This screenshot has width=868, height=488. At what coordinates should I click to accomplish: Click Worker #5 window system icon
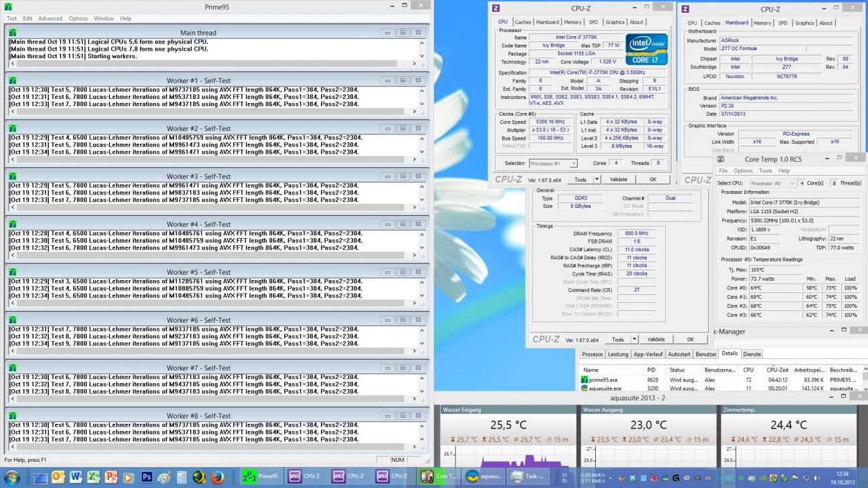click(x=13, y=272)
